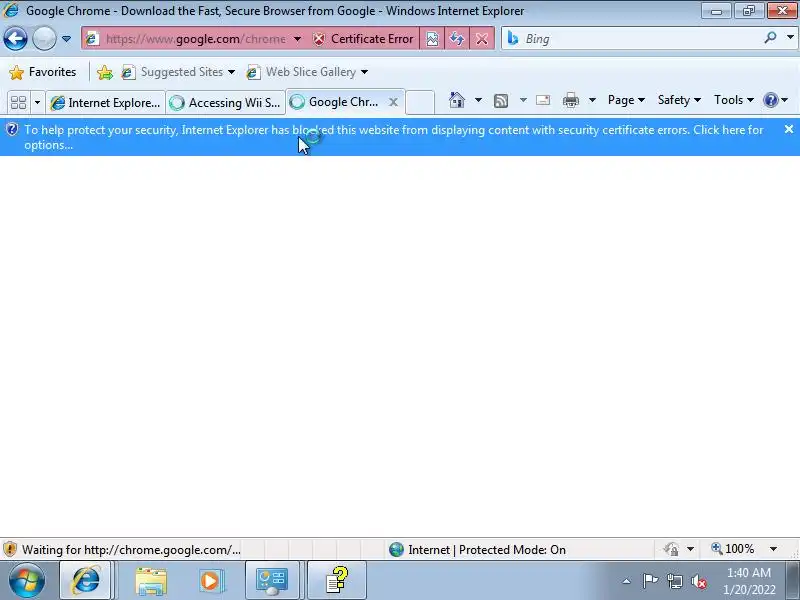This screenshot has width=800, height=600.
Task: Click the Control Panel taskbar icon
Action: click(x=272, y=581)
